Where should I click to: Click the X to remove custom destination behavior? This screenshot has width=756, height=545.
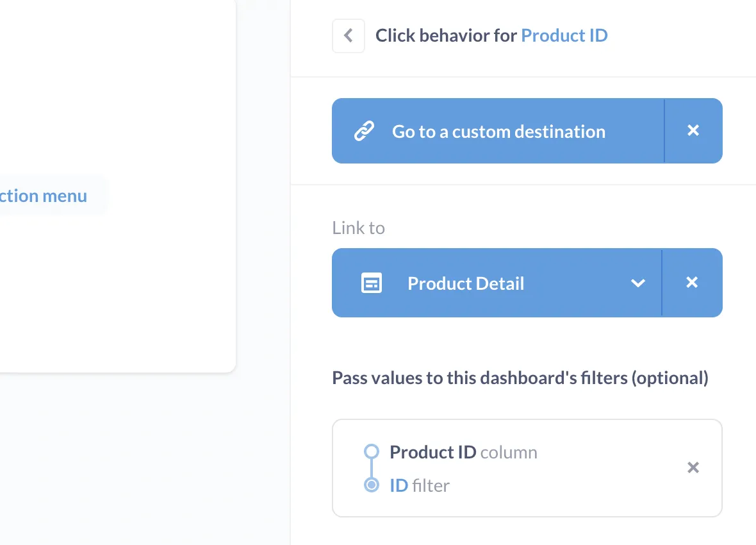[x=693, y=130]
